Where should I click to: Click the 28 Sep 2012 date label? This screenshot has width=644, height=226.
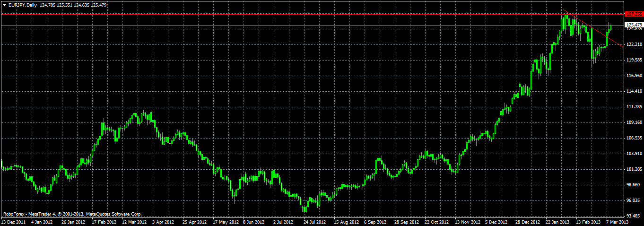point(406,222)
